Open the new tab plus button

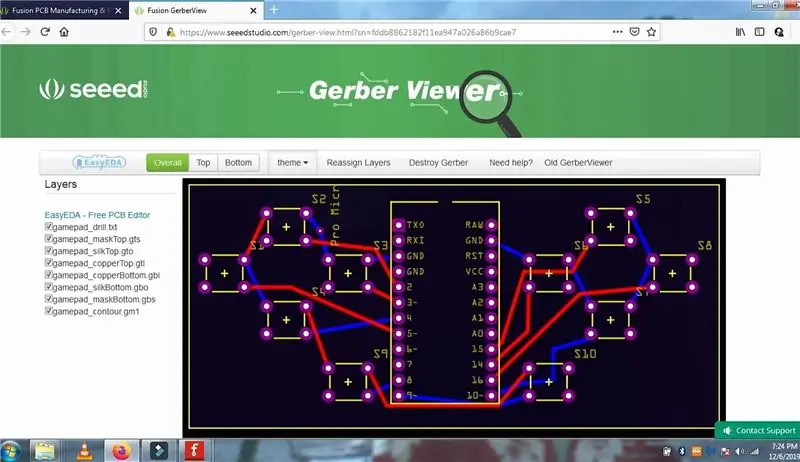274,10
